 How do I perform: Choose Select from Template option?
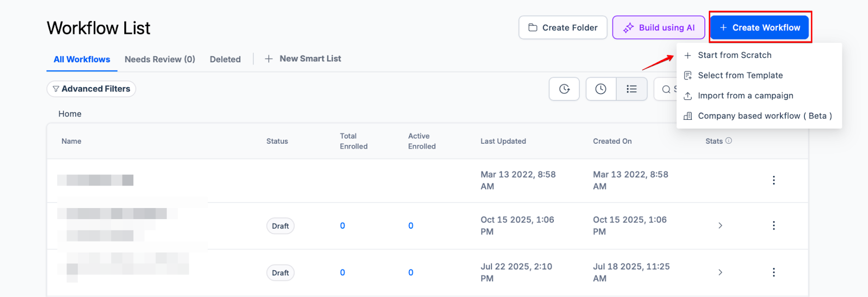coord(740,75)
